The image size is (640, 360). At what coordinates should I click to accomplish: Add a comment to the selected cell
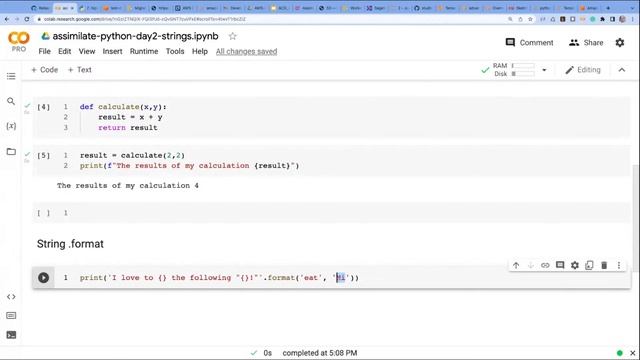point(560,265)
